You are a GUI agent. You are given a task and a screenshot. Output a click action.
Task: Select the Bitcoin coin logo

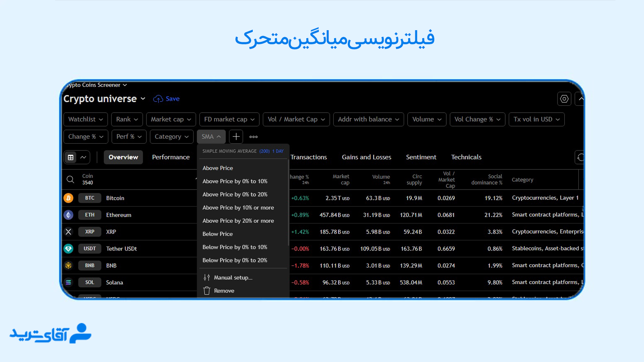68,198
